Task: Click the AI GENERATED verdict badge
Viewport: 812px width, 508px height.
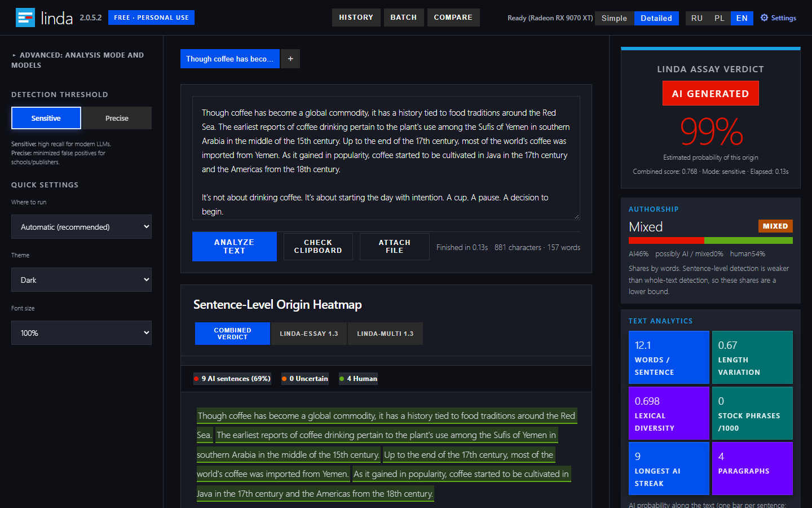Action: pos(710,93)
